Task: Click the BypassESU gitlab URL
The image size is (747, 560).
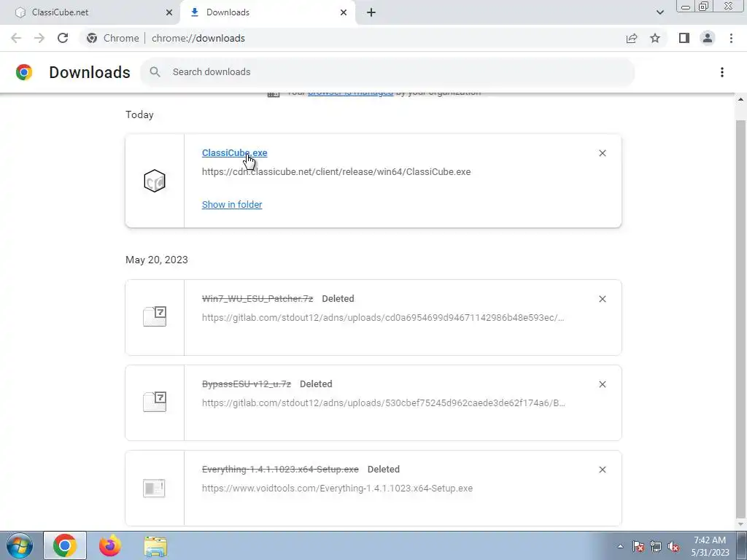Action: pyautogui.click(x=384, y=402)
